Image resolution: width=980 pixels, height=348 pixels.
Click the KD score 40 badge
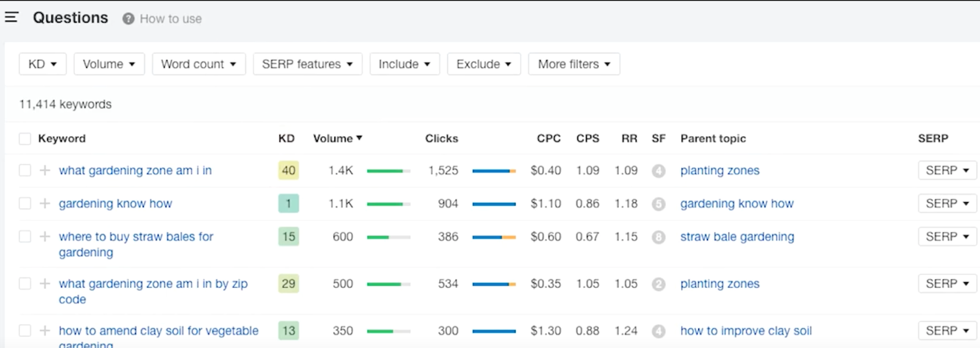pyautogui.click(x=288, y=170)
